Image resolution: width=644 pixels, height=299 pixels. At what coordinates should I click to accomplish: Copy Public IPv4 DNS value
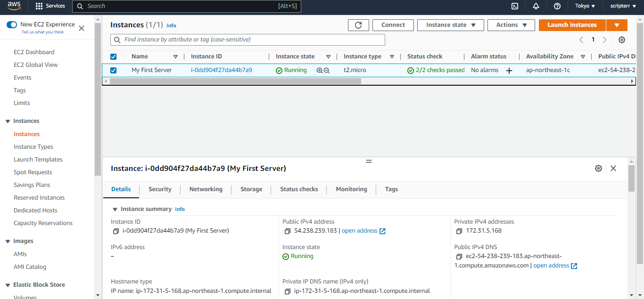[x=459, y=257]
